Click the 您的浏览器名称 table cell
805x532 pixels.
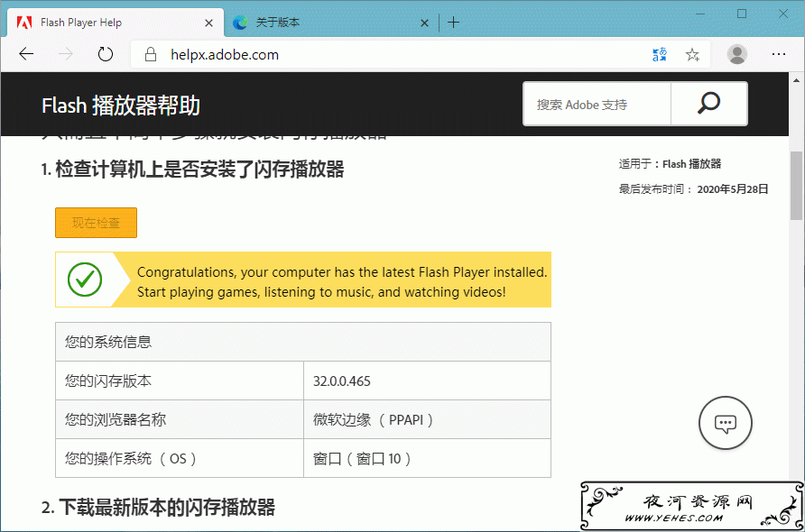pos(180,419)
